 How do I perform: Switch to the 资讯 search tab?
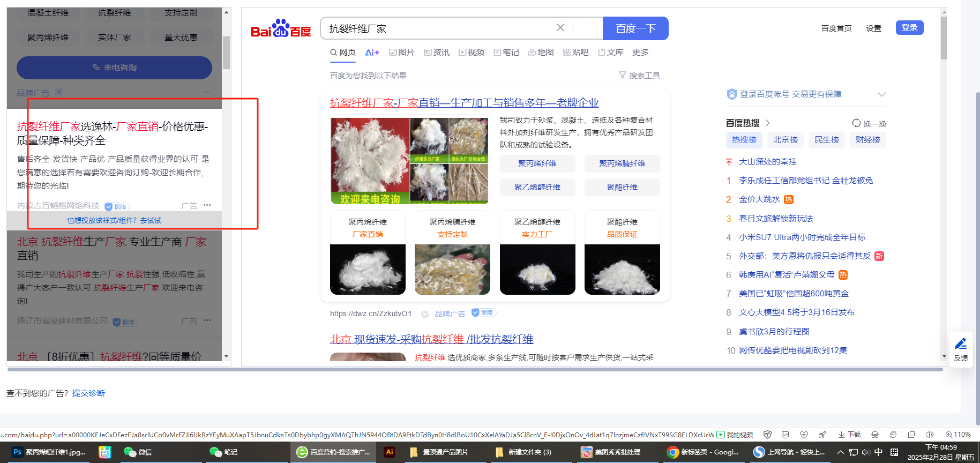[437, 52]
